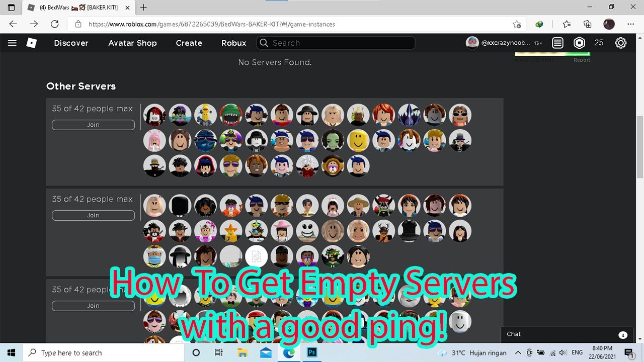Click the Meet Now camera tray icon
The image size is (644, 362).
click(x=529, y=352)
